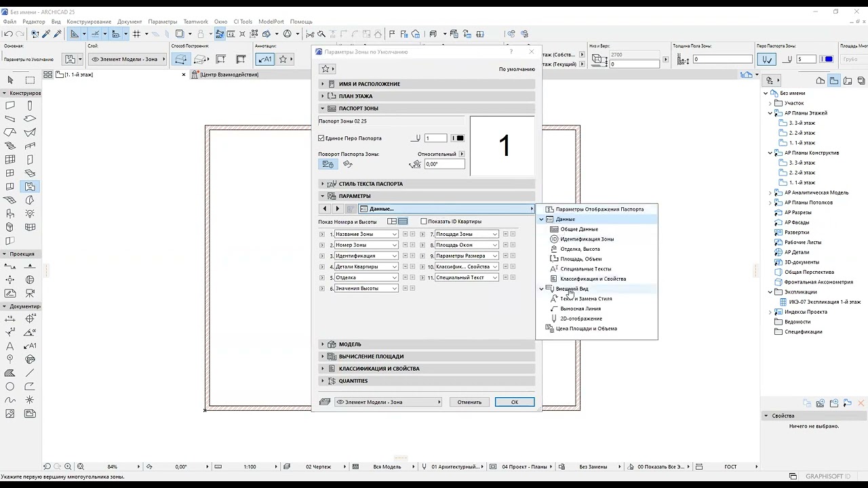Collapse the ПАСПОРТ ЗОНЫ section

pos(427,108)
